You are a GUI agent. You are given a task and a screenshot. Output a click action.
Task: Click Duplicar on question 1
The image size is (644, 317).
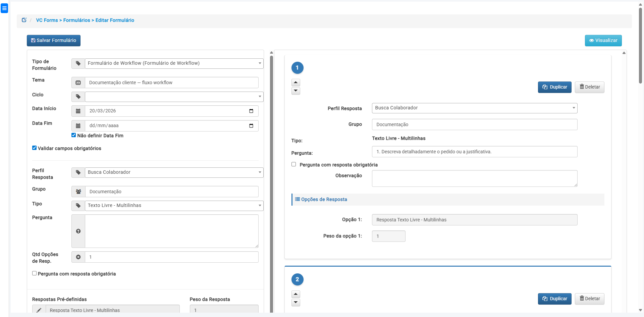554,87
